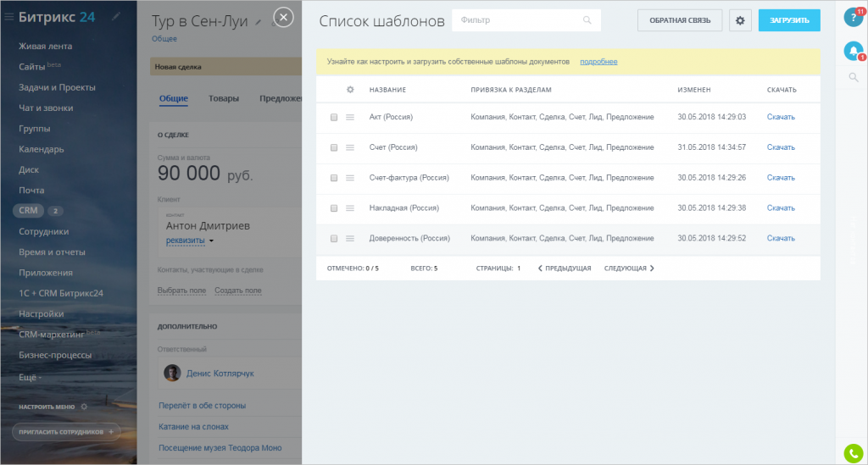Screen dimensions: 868x465
Task: Open settings via the gear button next to ЗАГРУЗИТЬ
Action: (x=740, y=20)
